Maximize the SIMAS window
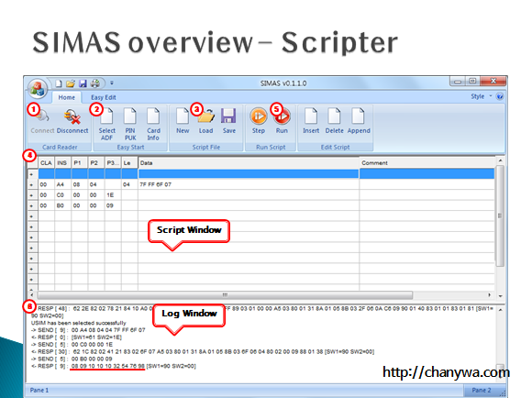 coord(472,82)
